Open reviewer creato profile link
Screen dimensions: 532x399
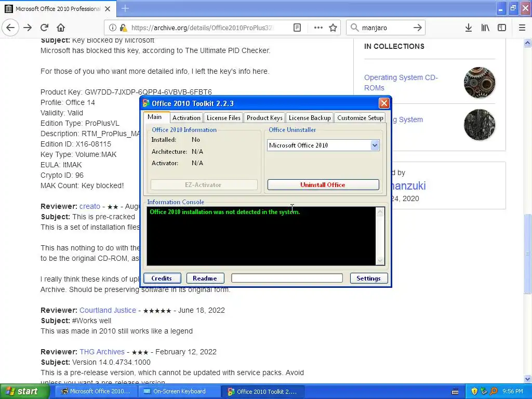pyautogui.click(x=90, y=206)
